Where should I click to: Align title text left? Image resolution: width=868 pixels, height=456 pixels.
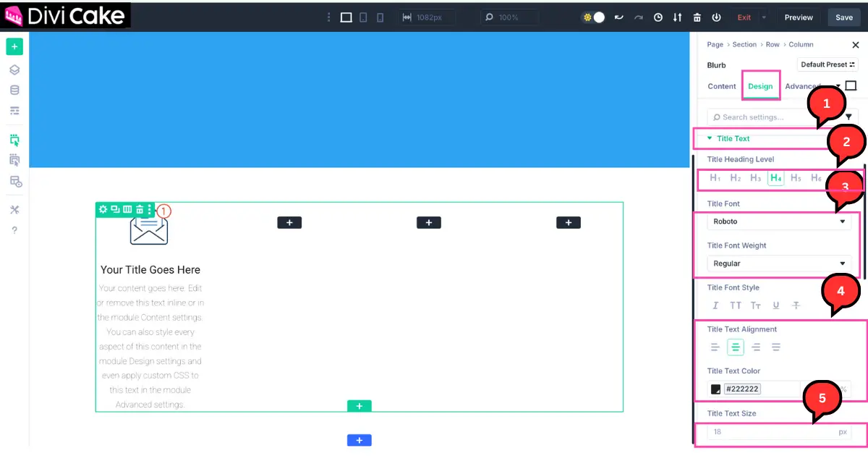click(x=715, y=347)
